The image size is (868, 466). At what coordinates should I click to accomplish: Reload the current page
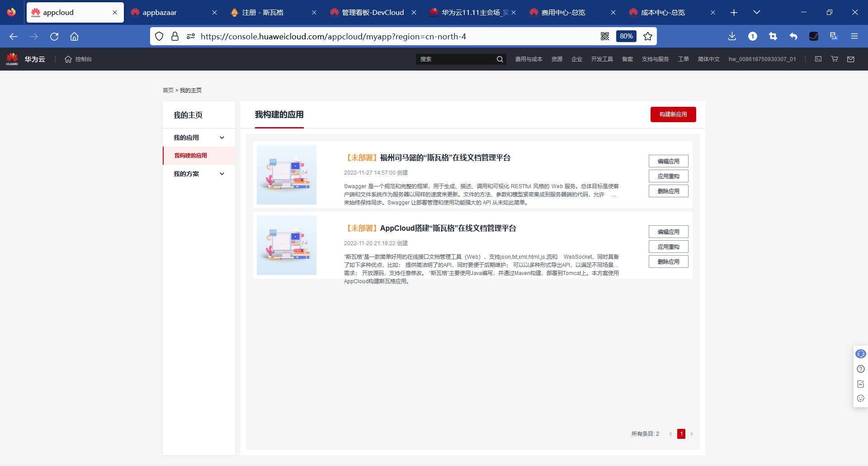point(54,37)
